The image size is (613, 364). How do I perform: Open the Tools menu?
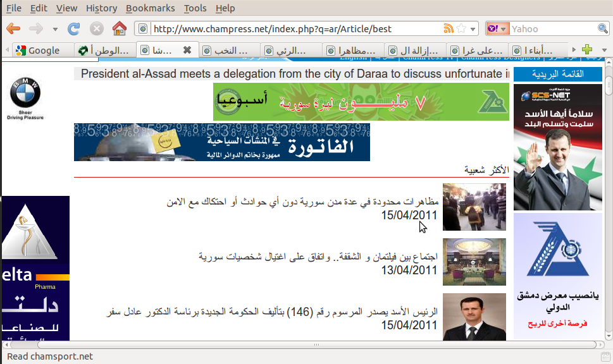195,8
